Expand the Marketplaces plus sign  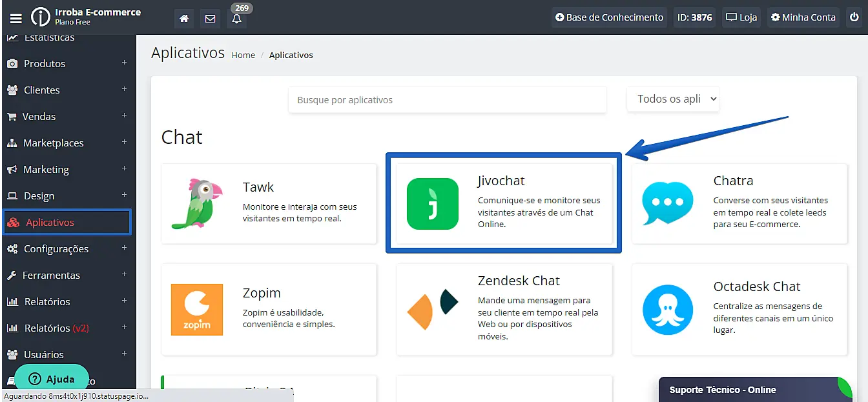[x=124, y=143]
